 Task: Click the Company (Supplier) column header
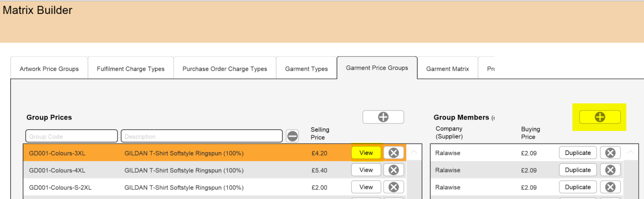click(449, 133)
